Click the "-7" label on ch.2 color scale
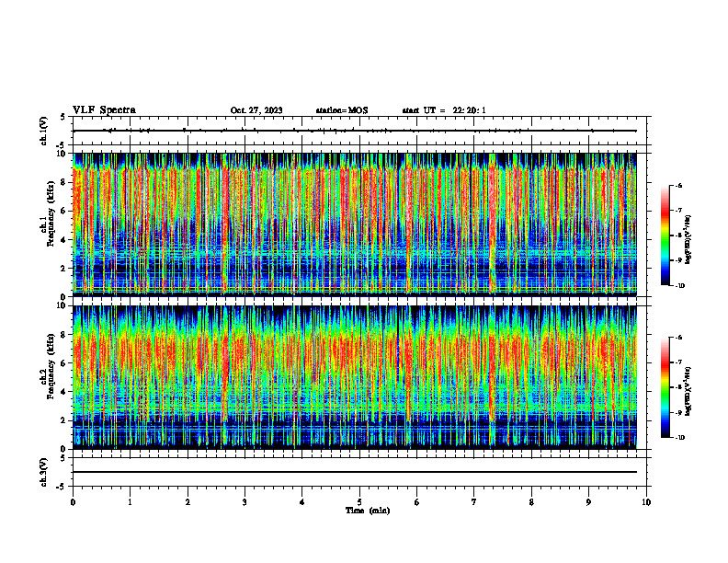The image size is (728, 563). 678,362
